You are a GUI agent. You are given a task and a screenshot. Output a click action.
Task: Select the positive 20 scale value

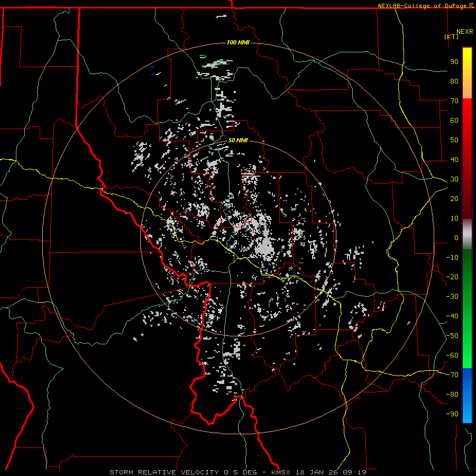click(x=454, y=198)
